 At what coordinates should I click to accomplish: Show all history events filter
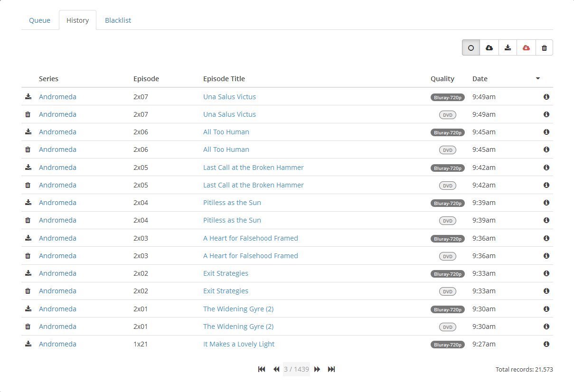pos(471,47)
